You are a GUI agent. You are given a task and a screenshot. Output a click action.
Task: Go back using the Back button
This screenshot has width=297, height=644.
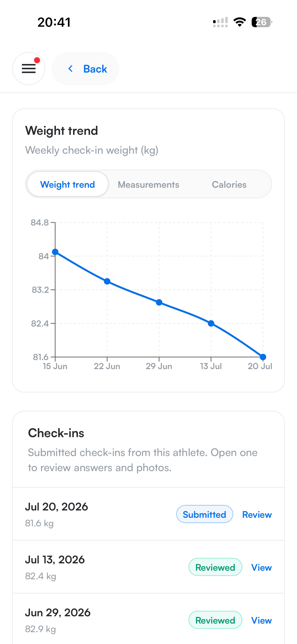(x=85, y=69)
